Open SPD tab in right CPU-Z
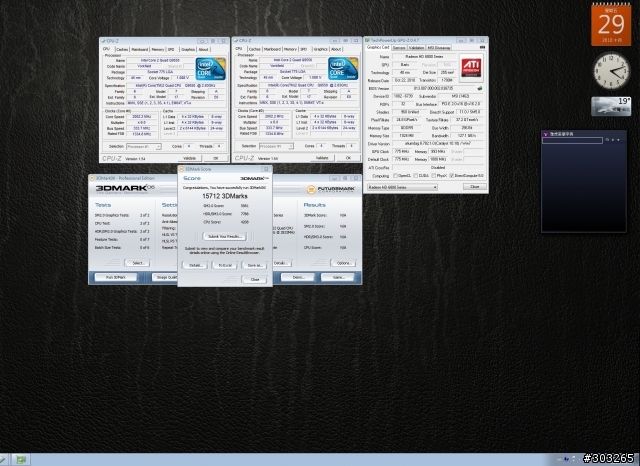 303,49
